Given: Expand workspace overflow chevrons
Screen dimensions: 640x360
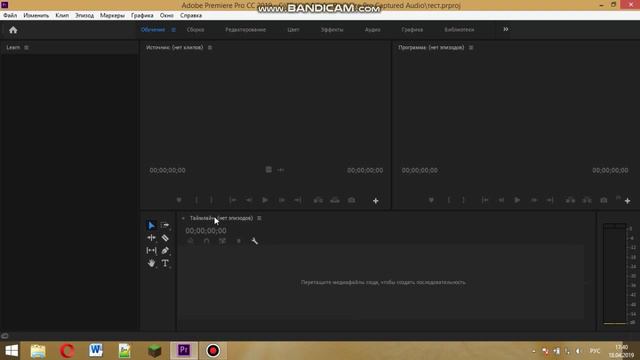Looking at the screenshot, I should [506, 29].
